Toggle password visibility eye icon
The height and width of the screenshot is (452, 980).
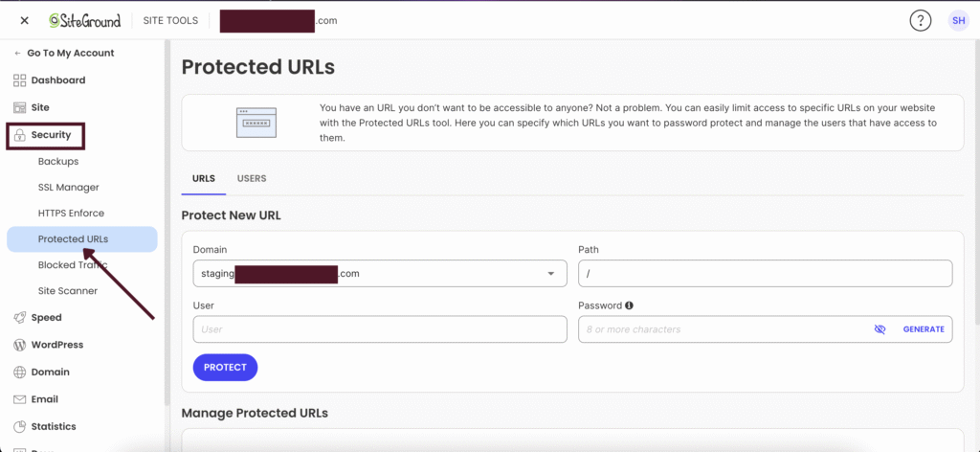click(880, 329)
